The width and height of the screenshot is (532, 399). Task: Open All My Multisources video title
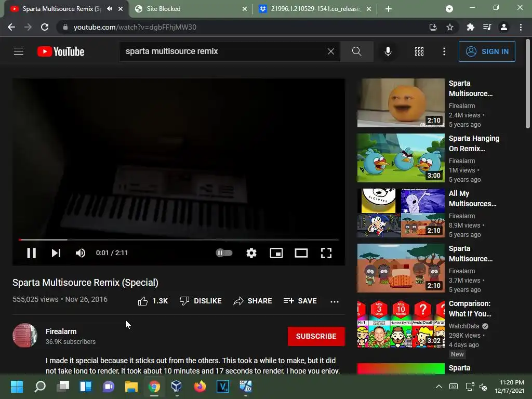(472, 198)
